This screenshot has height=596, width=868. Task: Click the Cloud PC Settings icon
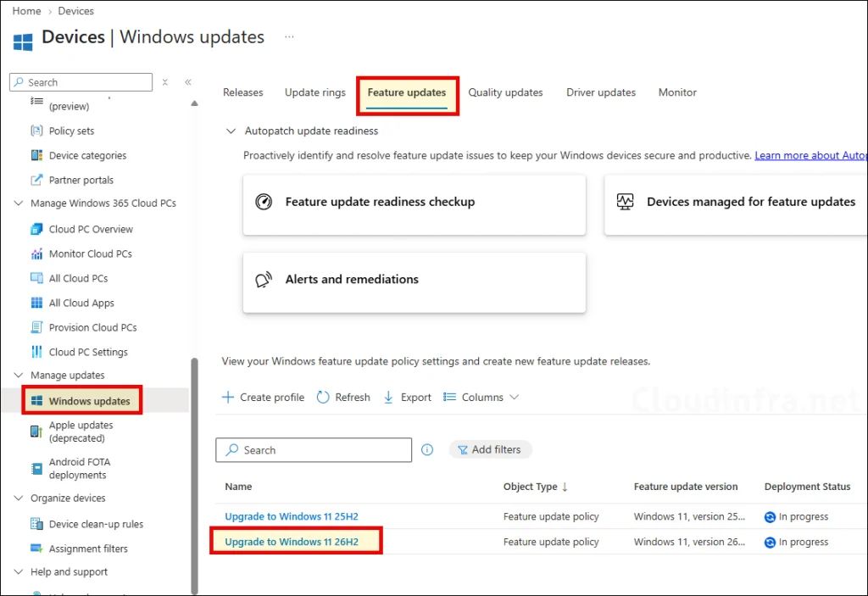(36, 352)
